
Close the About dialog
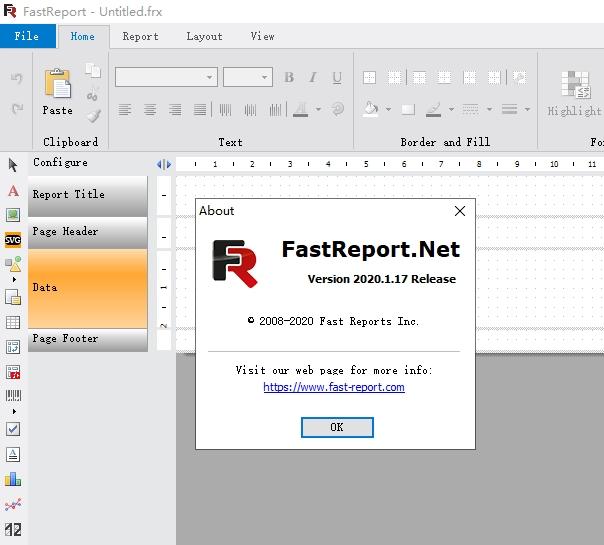point(460,211)
